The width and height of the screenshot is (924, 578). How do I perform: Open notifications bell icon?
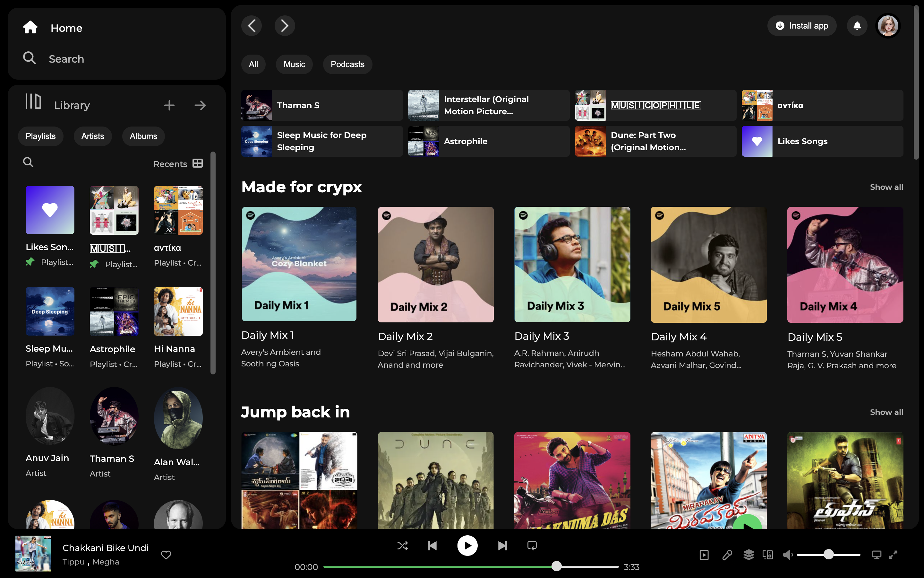pos(857,26)
